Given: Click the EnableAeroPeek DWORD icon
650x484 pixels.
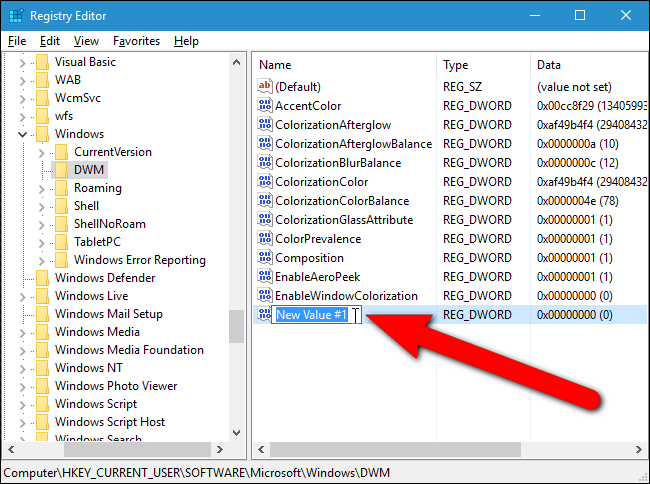Looking at the screenshot, I should (264, 276).
